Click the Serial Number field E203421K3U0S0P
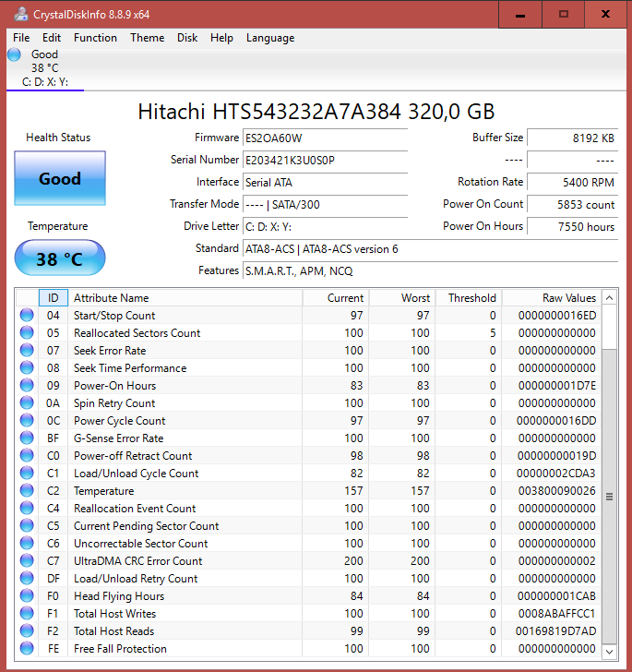This screenshot has width=632, height=672. (325, 161)
